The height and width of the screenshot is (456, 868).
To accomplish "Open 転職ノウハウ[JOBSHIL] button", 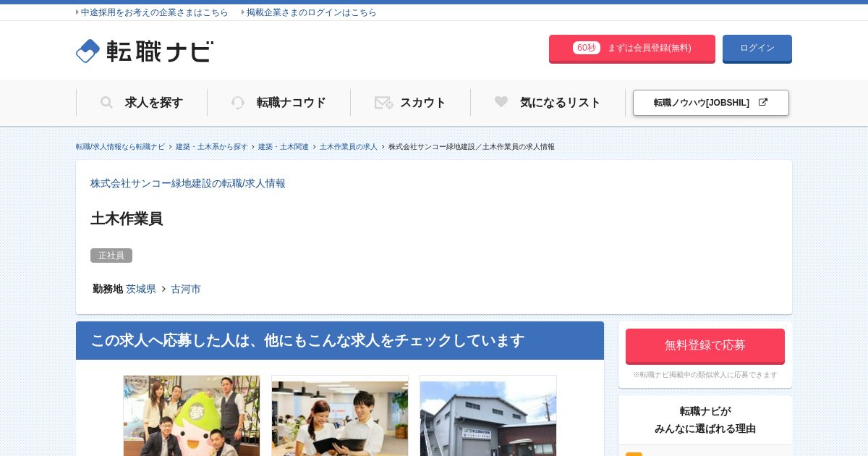I will [x=711, y=103].
